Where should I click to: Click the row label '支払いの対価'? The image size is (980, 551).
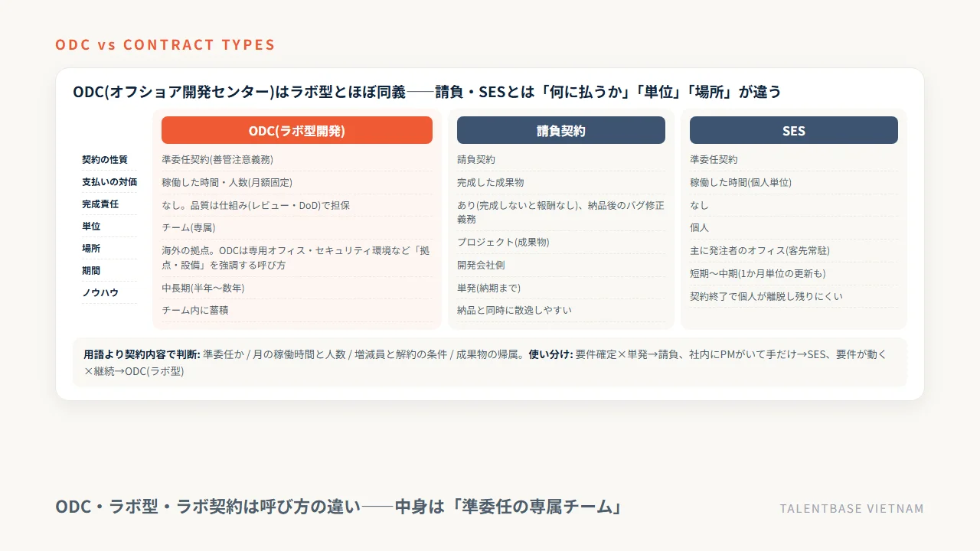point(109,181)
